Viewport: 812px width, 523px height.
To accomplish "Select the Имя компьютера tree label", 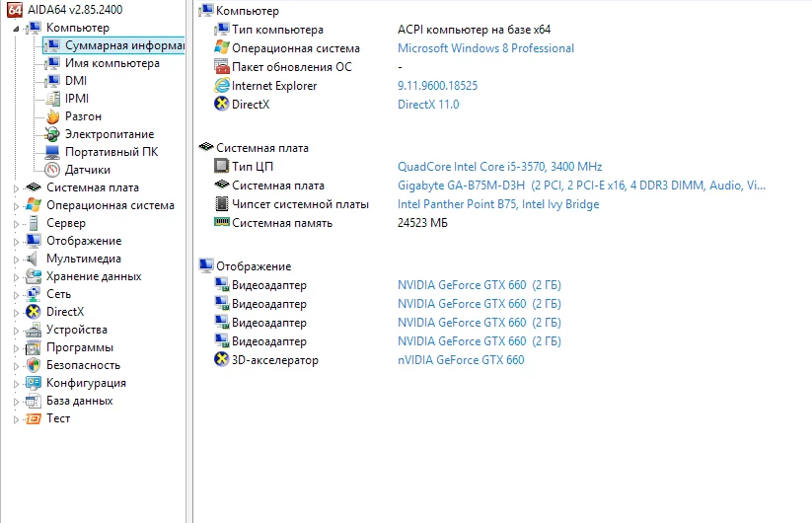I will point(112,63).
